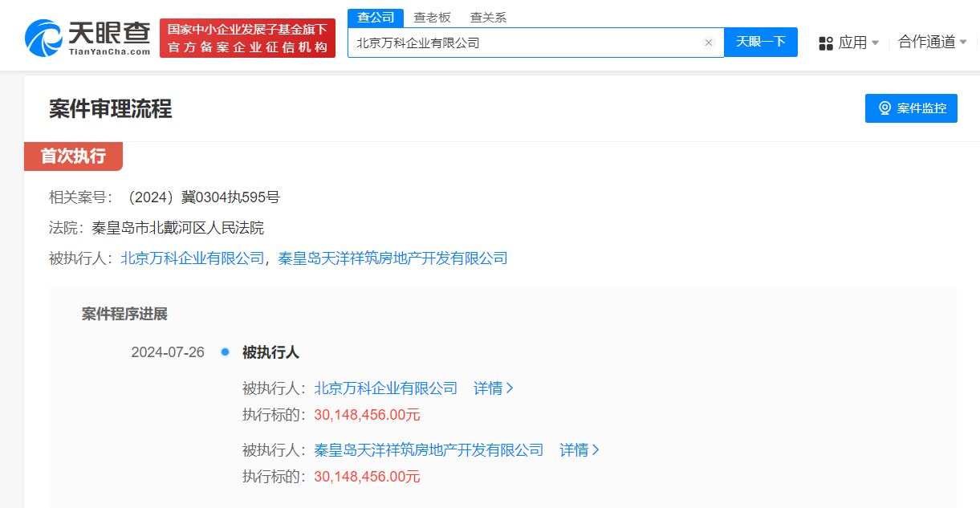Click the apps grid icon beside 应用
The height and width of the screenshot is (508, 980).
click(826, 43)
